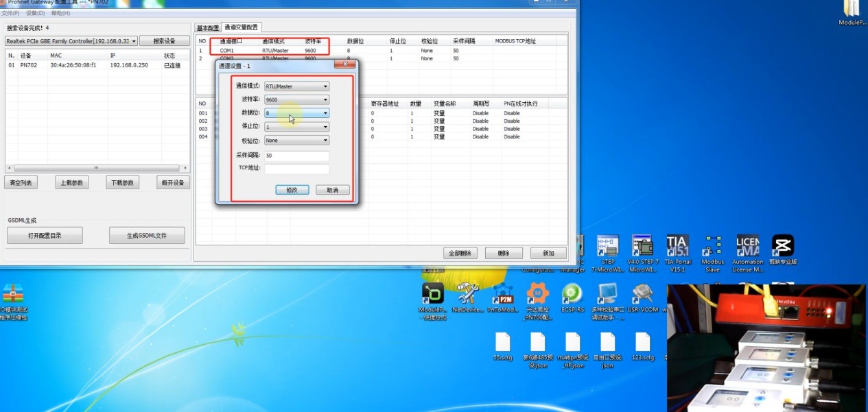
Task: Open the PnToMod P2M desktop shortcut
Action: [503, 295]
